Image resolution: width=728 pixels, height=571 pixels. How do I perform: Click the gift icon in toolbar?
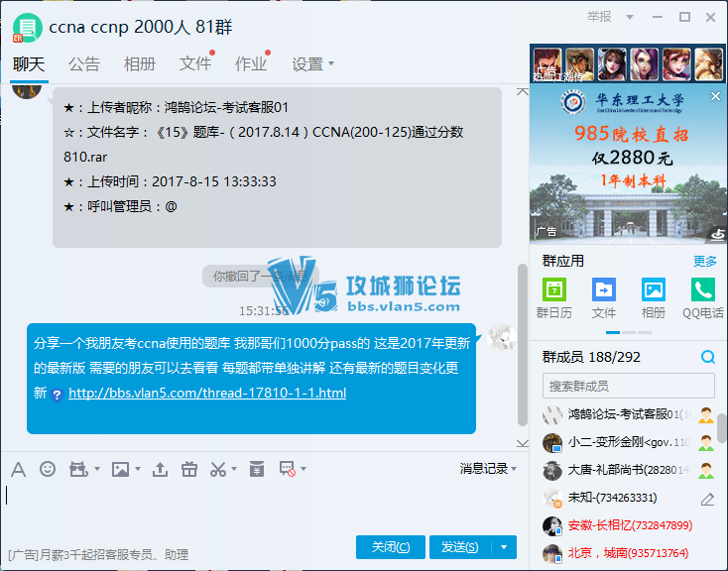click(189, 469)
